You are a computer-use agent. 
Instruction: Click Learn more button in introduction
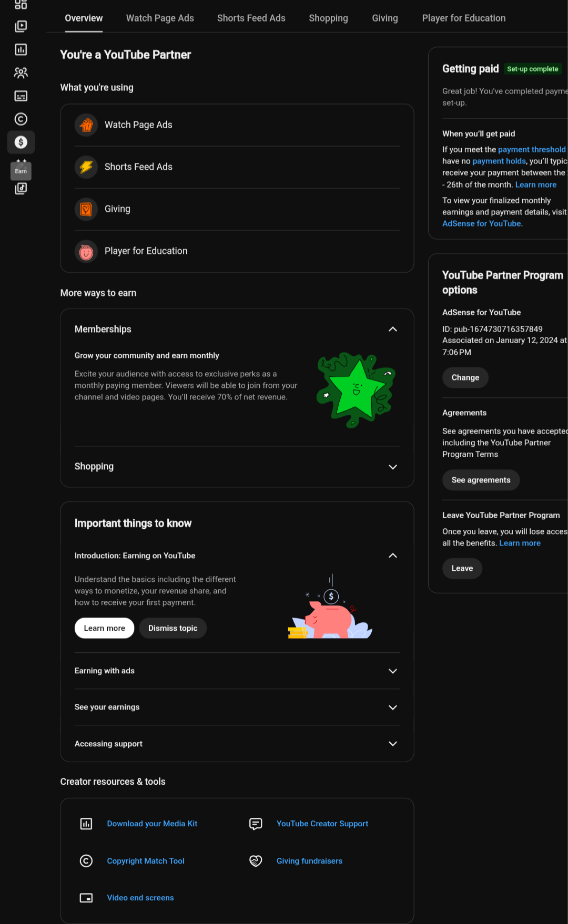click(x=104, y=628)
